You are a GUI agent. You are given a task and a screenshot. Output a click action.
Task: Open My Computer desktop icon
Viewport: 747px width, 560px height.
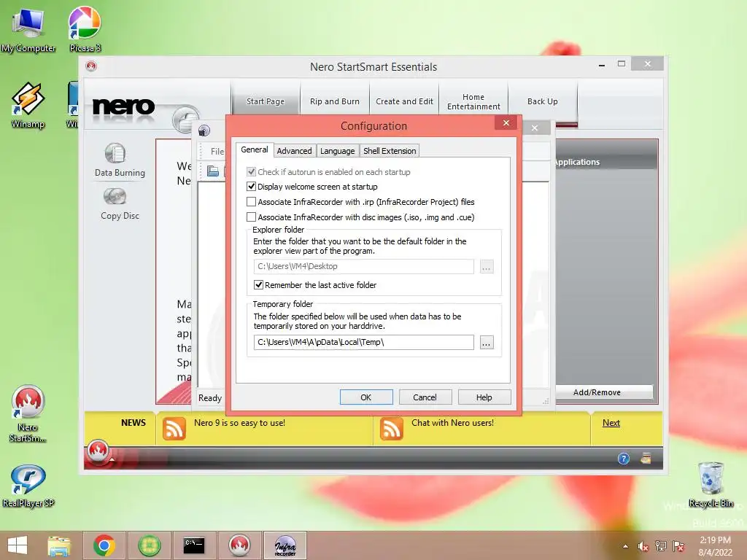pyautogui.click(x=28, y=29)
